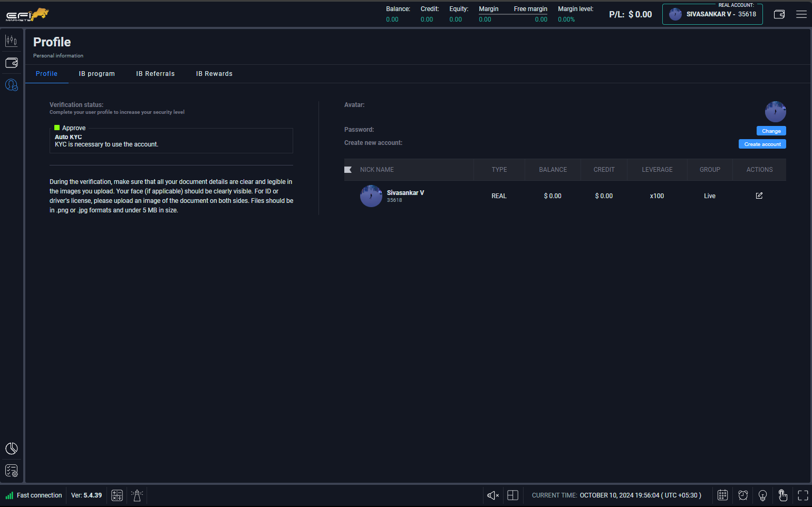Click the green connection signal bars
This screenshot has width=812, height=507.
coord(9,495)
